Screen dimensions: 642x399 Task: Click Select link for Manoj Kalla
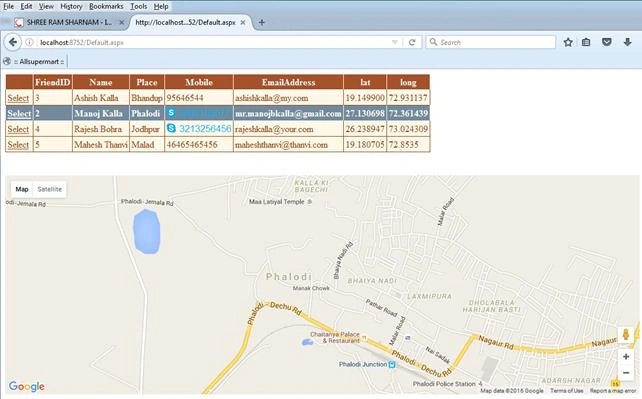point(19,113)
